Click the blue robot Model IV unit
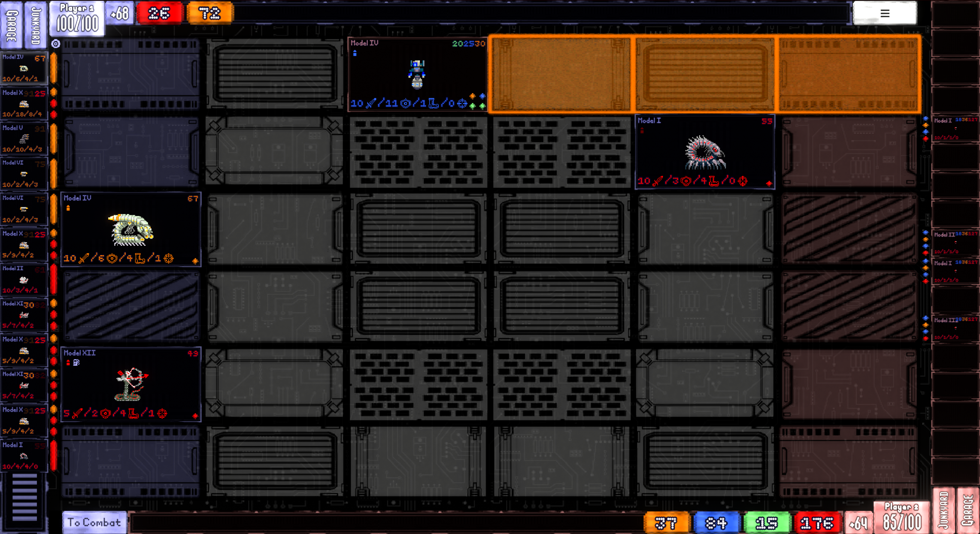 click(x=417, y=74)
